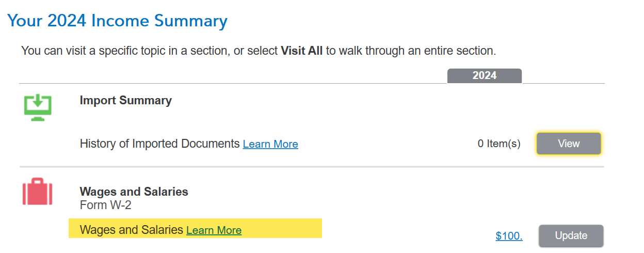This screenshot has width=644, height=253.
Task: Click the Wages and Salaries label inside yellow highlight
Action: 132,230
